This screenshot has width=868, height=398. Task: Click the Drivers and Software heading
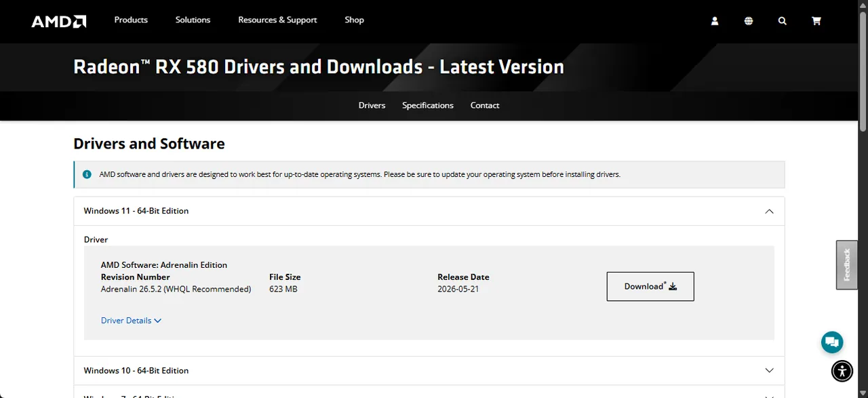(x=149, y=144)
